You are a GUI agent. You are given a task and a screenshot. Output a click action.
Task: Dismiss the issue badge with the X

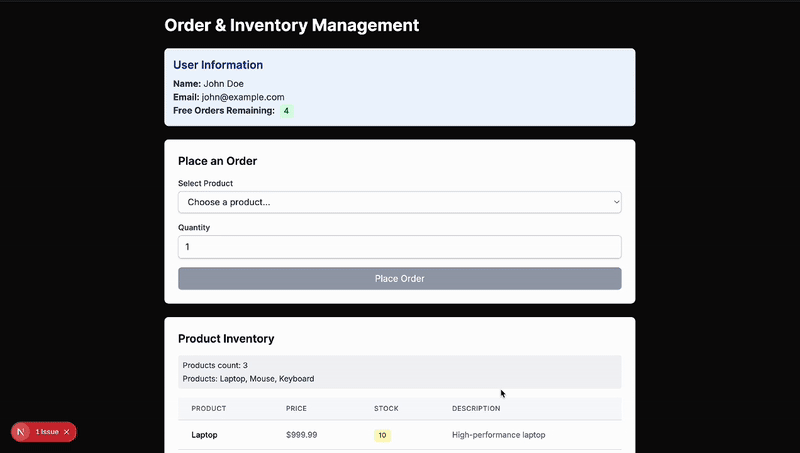[67, 432]
